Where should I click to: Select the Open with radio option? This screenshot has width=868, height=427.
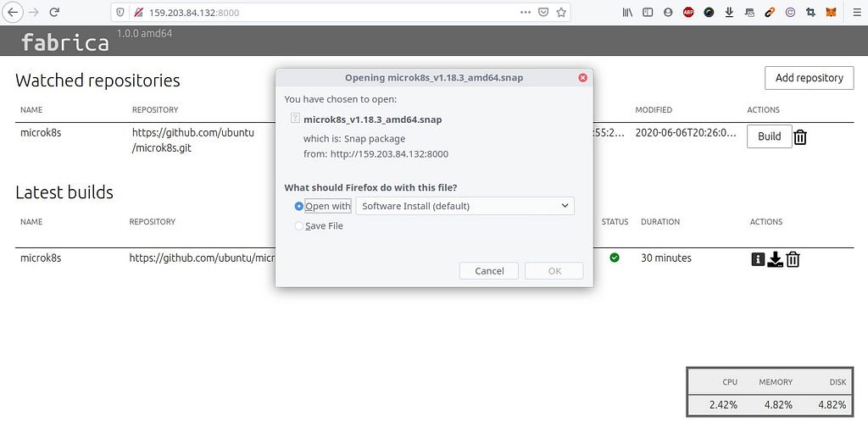tap(299, 207)
